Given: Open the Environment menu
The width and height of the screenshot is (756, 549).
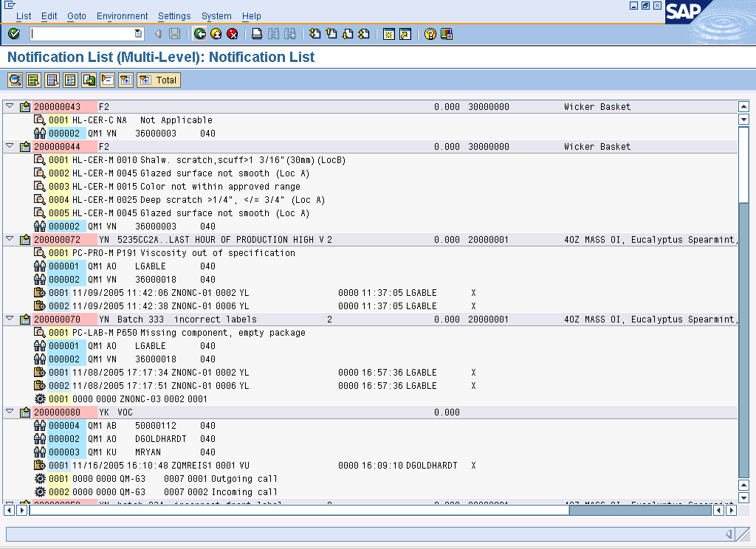Looking at the screenshot, I should [x=122, y=16].
